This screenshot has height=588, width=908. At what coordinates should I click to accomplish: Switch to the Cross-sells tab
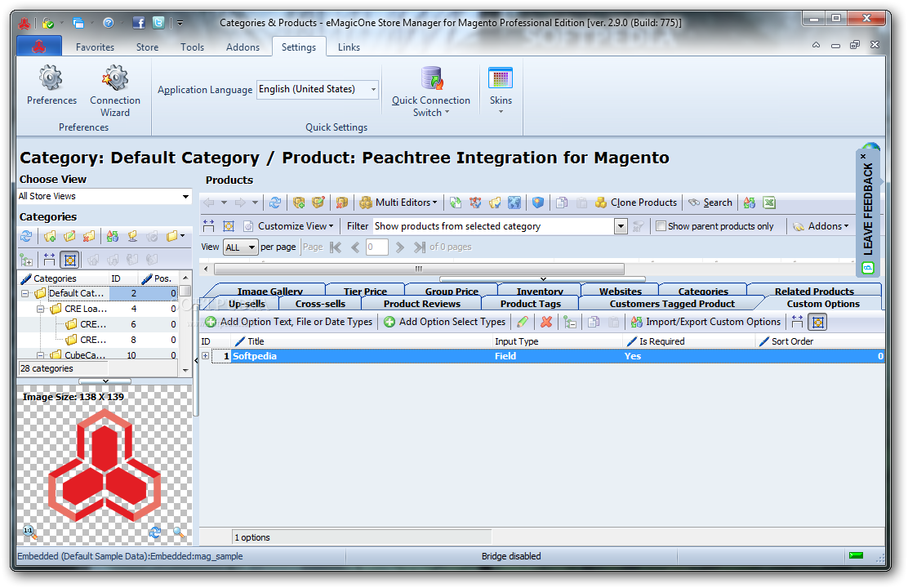(x=320, y=304)
